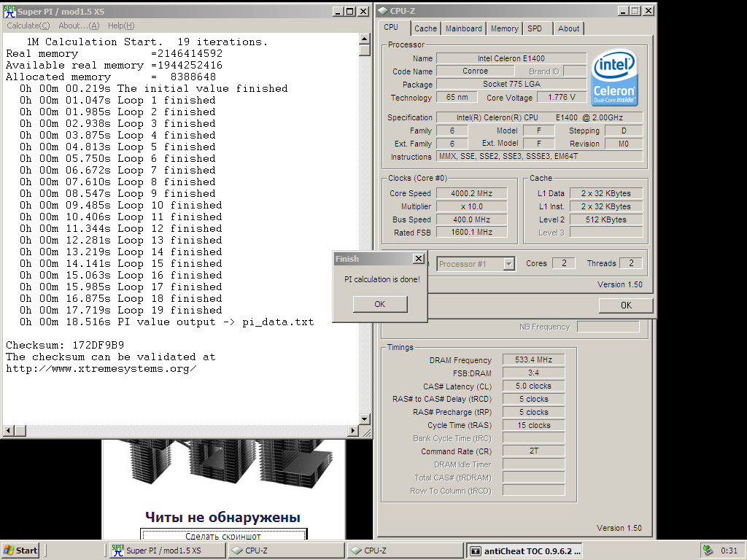747x560 pixels.
Task: Click the Level 2 cache value 512 KBytes
Action: click(606, 219)
